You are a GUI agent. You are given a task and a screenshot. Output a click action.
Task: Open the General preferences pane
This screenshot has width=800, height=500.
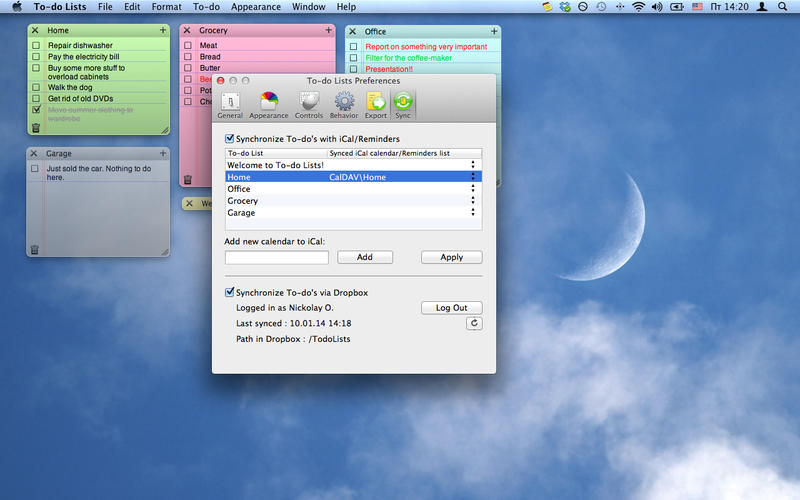coord(230,104)
